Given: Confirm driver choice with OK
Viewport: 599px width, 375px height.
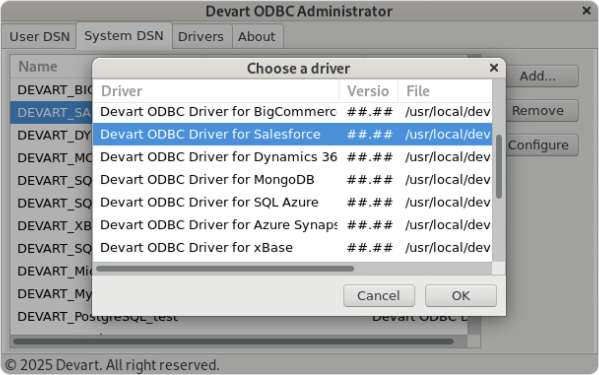Looking at the screenshot, I should [x=461, y=296].
